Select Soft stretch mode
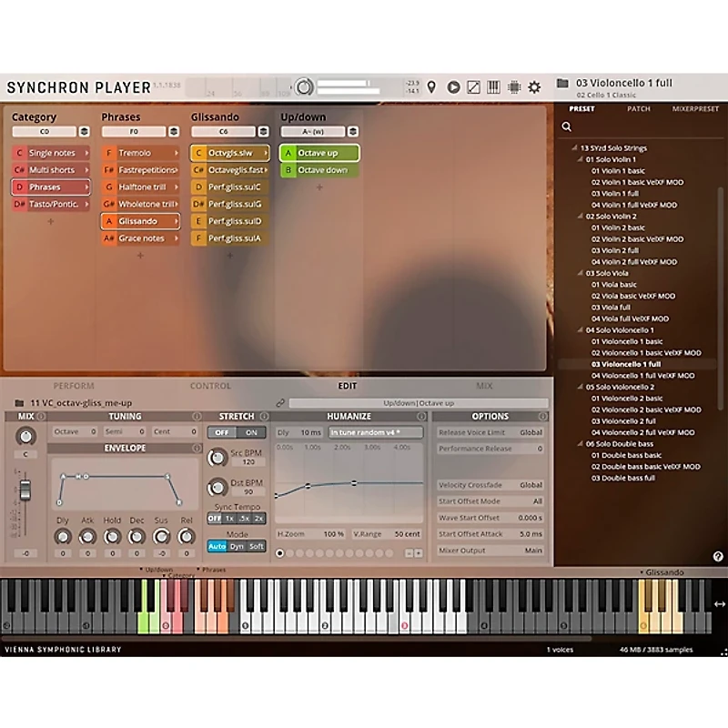728x728 pixels. 257,547
